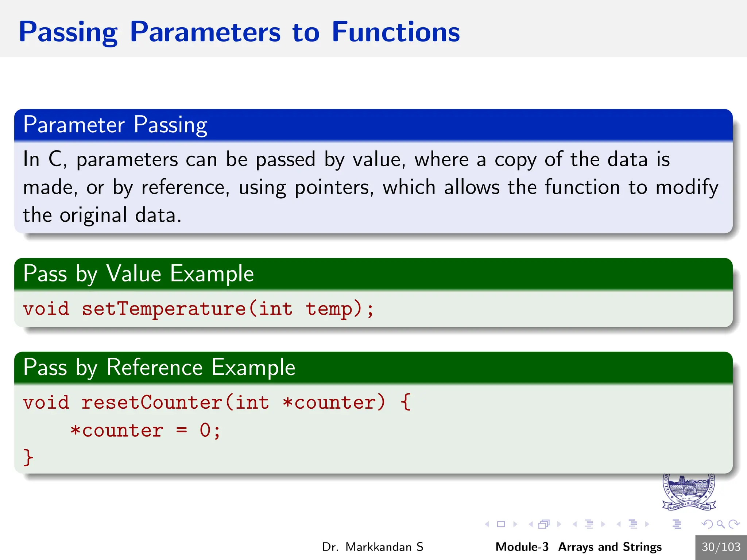Advance to next subsection arrow
The image size is (747, 560).
coord(603,524)
